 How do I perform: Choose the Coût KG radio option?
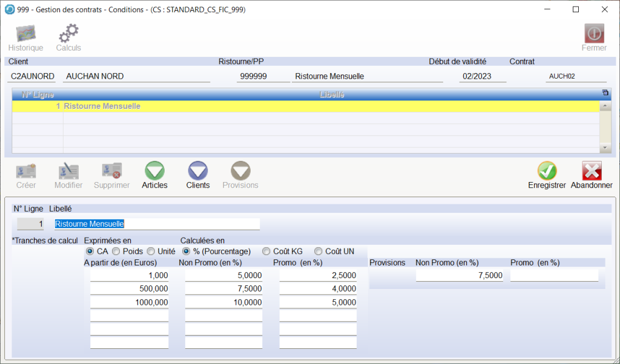pyautogui.click(x=266, y=251)
